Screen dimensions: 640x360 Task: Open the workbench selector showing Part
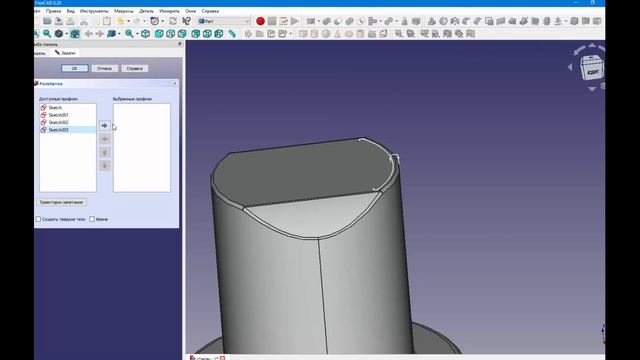pyautogui.click(x=224, y=21)
